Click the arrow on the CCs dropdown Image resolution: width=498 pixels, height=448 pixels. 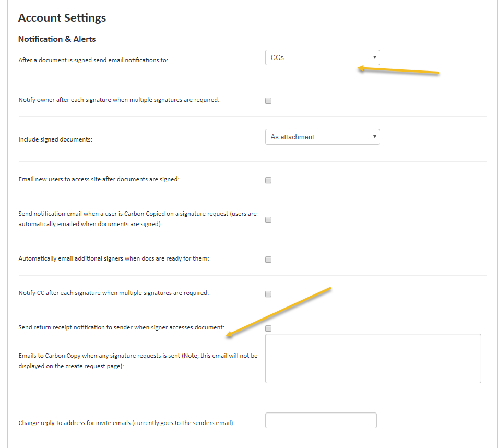[x=375, y=57]
